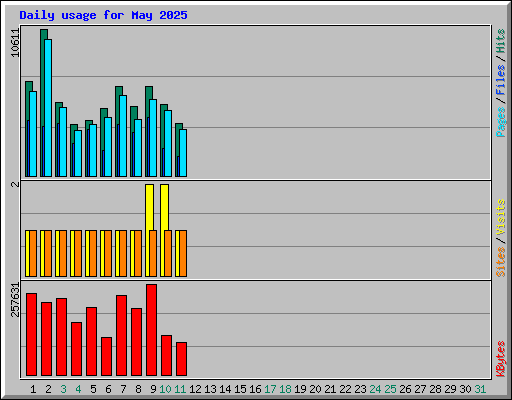
Task: Click the day 1 red KBytes bar
Action: [31, 335]
